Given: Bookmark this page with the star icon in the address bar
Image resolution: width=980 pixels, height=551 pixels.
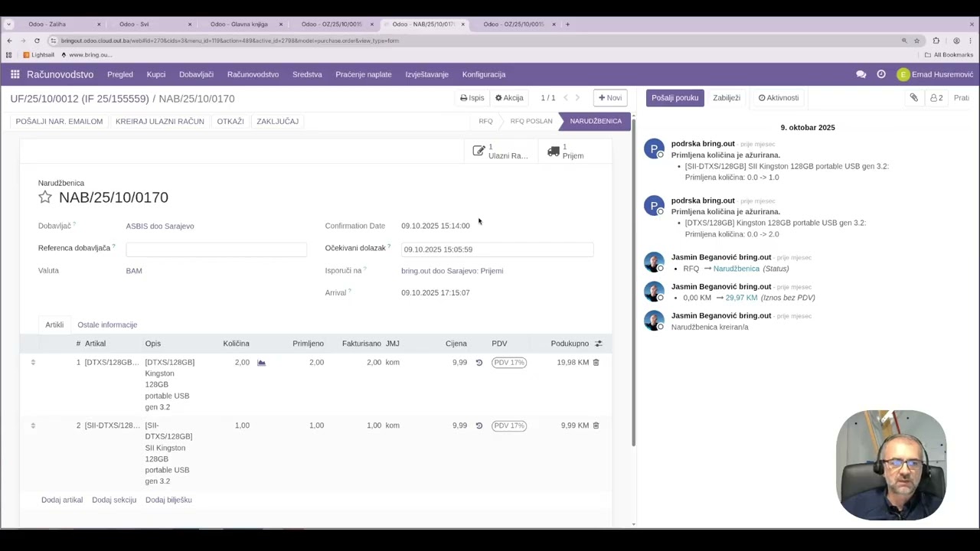Looking at the screenshot, I should coord(916,41).
